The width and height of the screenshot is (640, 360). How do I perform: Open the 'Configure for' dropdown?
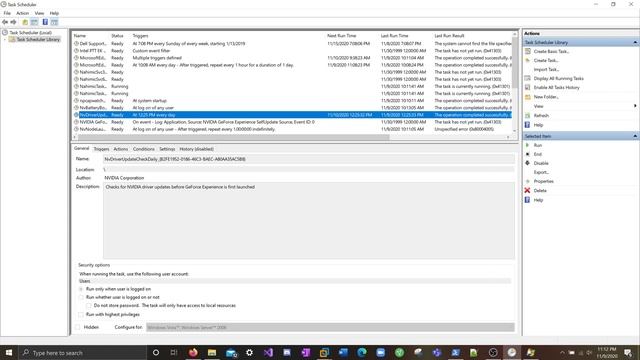pyautogui.click(x=330, y=327)
